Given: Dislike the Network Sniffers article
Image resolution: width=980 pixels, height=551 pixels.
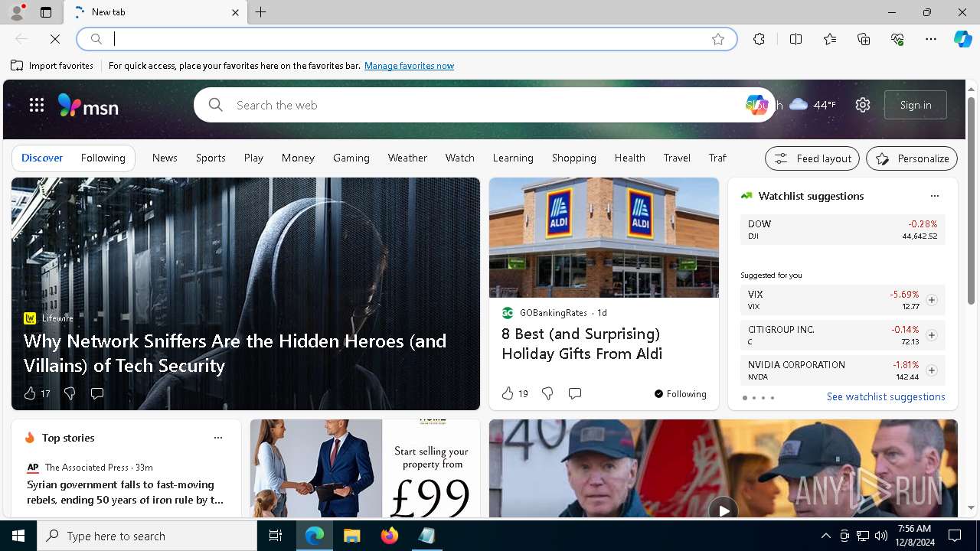Looking at the screenshot, I should (x=70, y=393).
